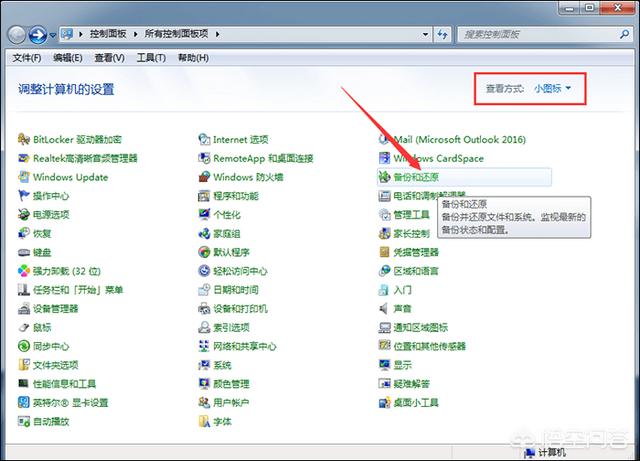
Task: Open the 英特尔® 显卡设置 link
Action: pyautogui.click(x=71, y=403)
